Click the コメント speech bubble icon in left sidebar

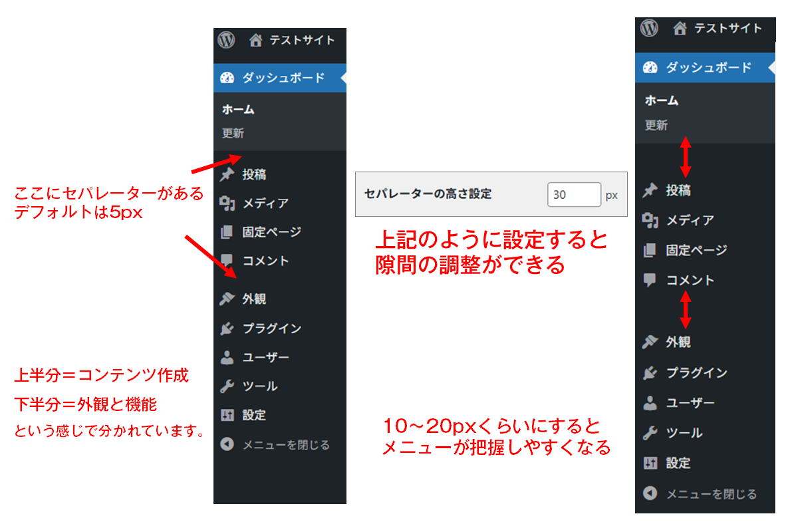pyautogui.click(x=227, y=261)
